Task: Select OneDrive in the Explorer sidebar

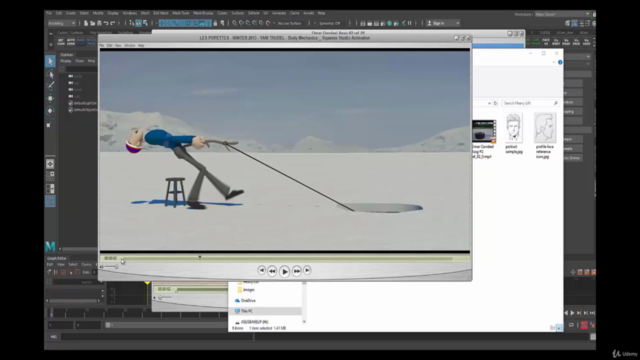Action: (245, 300)
